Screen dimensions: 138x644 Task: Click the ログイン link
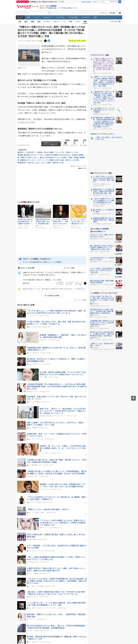42,8
